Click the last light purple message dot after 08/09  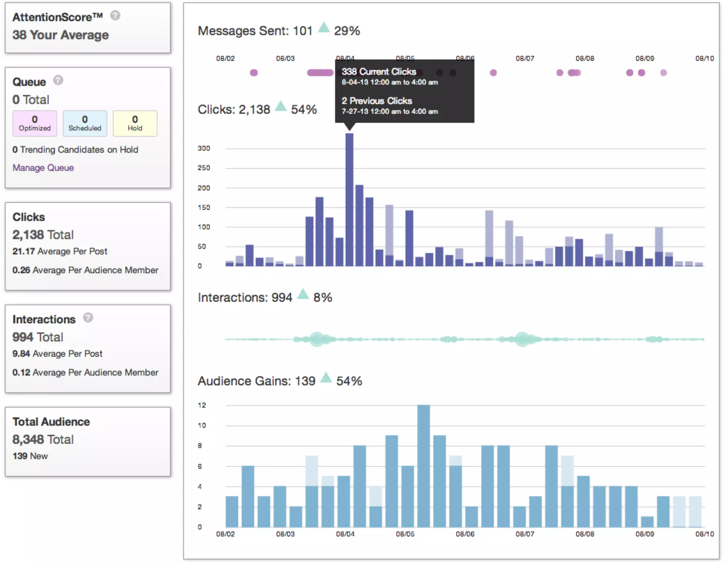point(663,73)
